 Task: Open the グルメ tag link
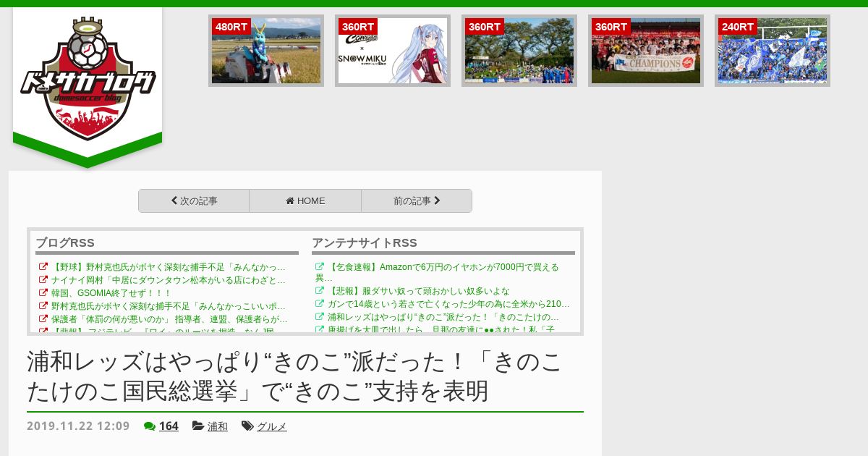click(x=272, y=426)
